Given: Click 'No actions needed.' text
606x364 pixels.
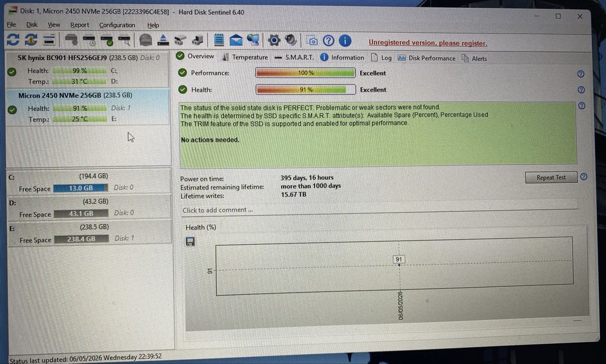Looking at the screenshot, I should tap(210, 140).
